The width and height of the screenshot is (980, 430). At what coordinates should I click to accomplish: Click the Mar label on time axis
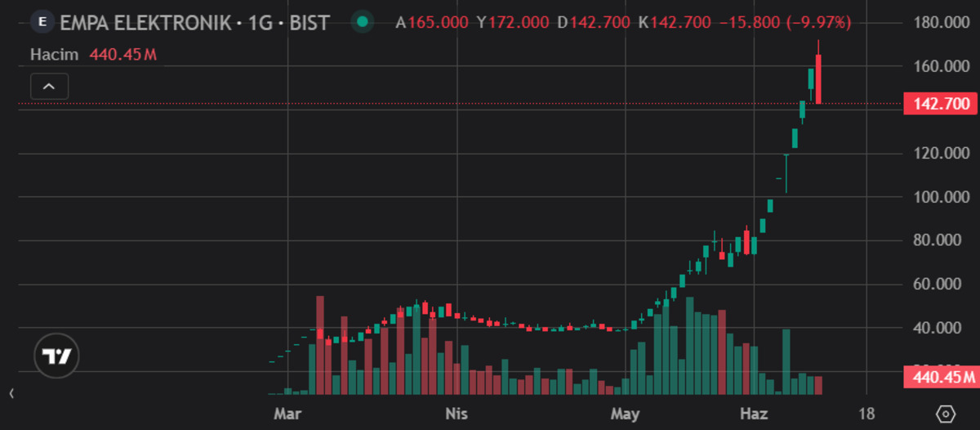coord(287,414)
